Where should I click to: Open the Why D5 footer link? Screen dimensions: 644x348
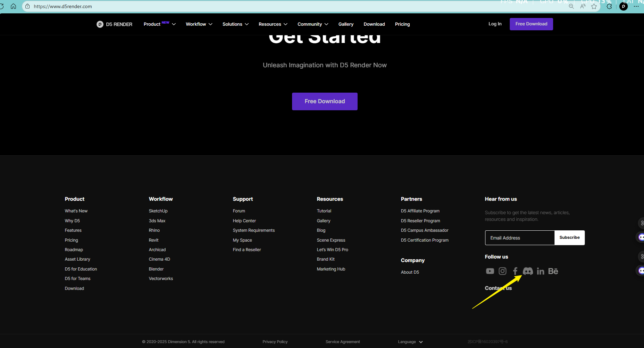coord(72,221)
